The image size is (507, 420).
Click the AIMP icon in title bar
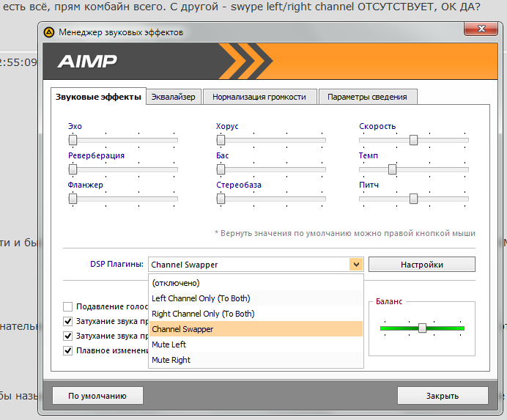(x=49, y=32)
